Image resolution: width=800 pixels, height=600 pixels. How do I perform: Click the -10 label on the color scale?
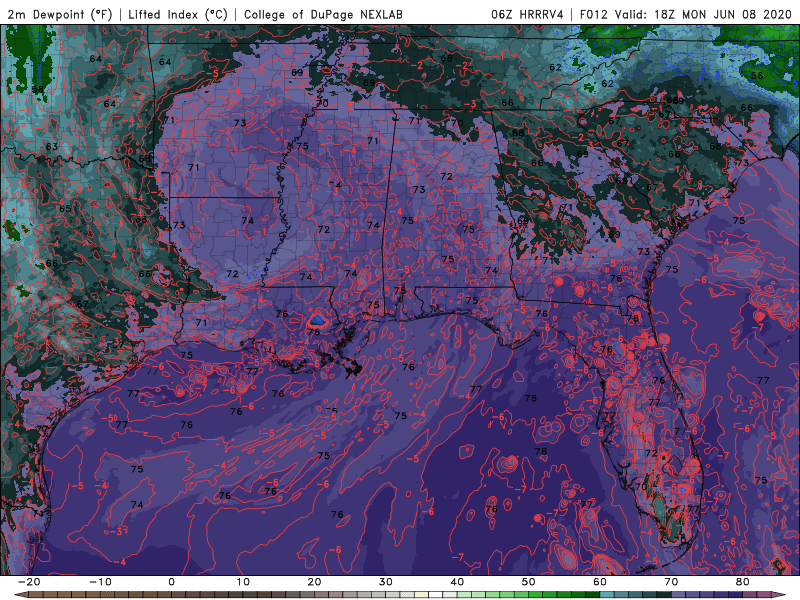[100, 582]
